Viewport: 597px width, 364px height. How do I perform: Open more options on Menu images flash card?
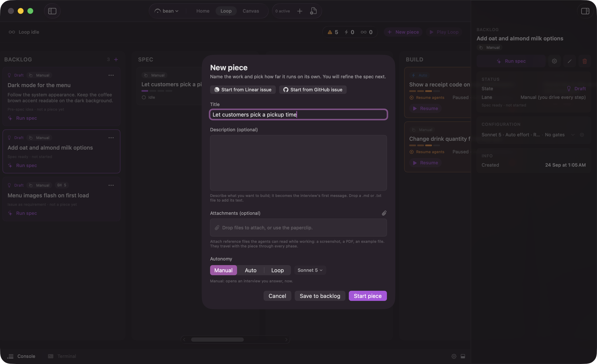111,185
